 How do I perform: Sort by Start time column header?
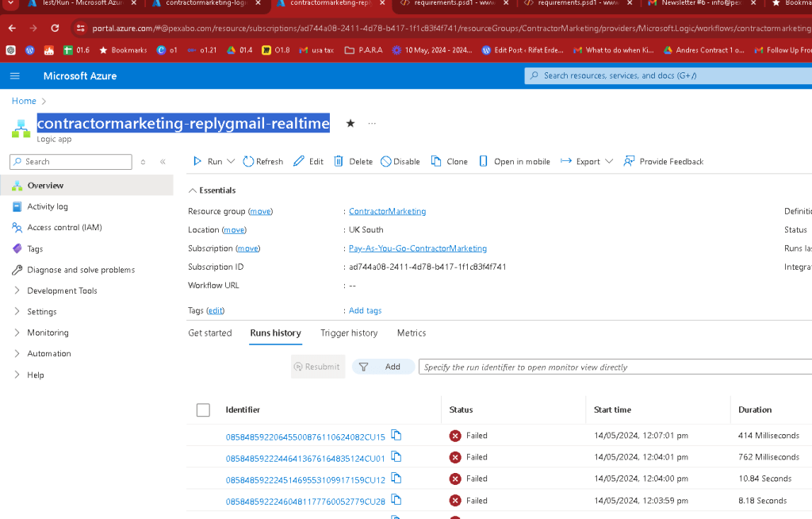612,409
